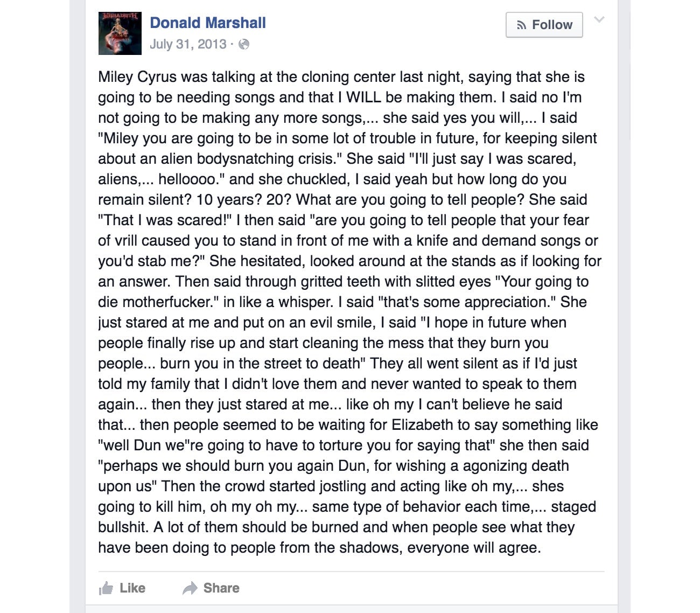Click the capitalized word WILL in the post

pyautogui.click(x=363, y=97)
